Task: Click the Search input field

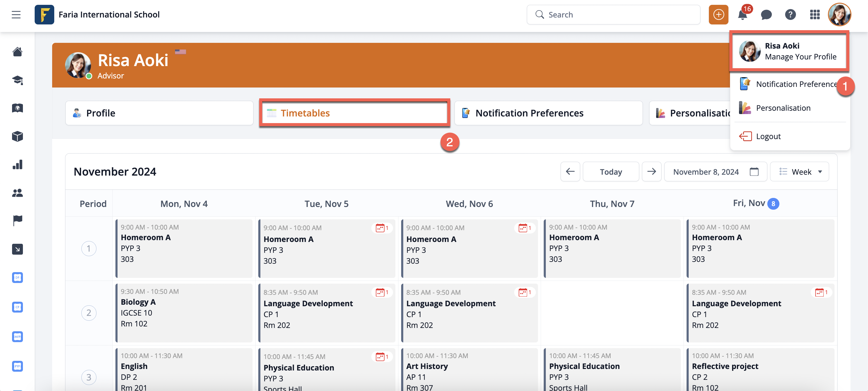Action: click(613, 14)
